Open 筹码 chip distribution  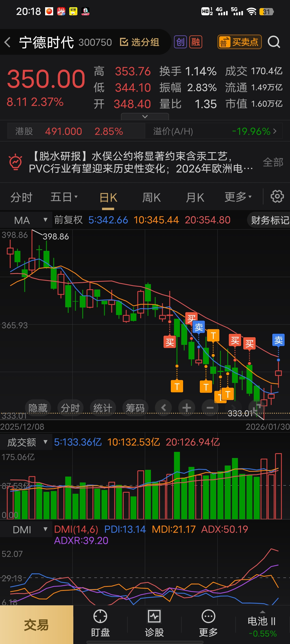[x=135, y=408]
